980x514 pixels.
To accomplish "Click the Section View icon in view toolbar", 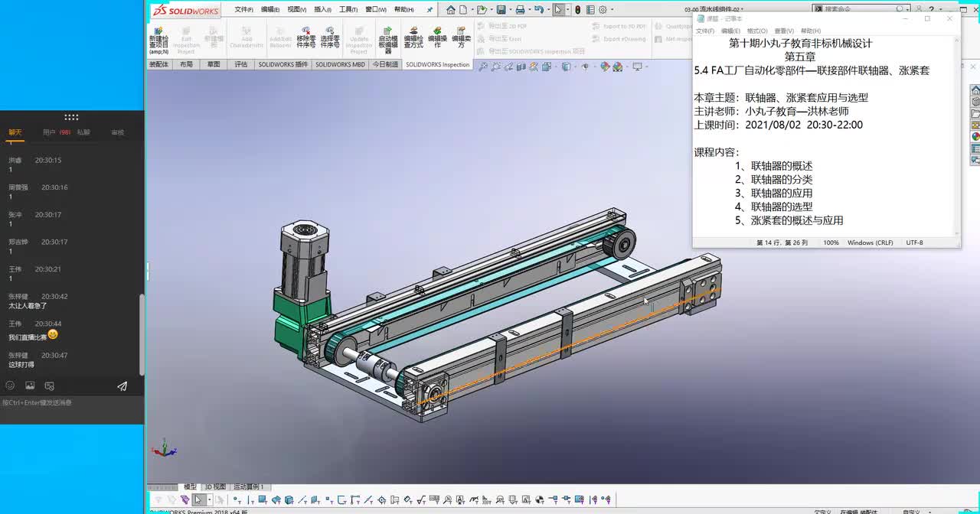I will click(x=521, y=67).
